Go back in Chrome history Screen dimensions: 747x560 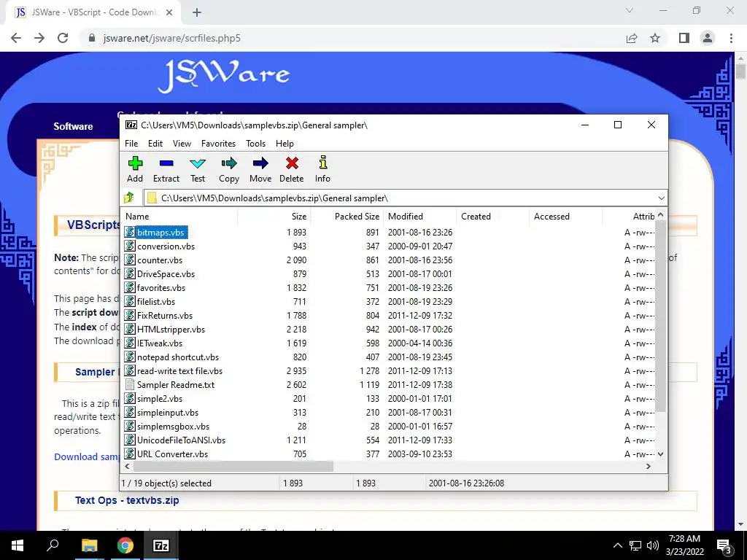pos(16,38)
